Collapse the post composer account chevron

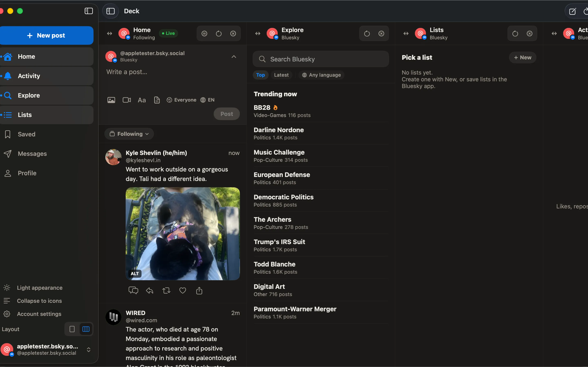tap(234, 56)
